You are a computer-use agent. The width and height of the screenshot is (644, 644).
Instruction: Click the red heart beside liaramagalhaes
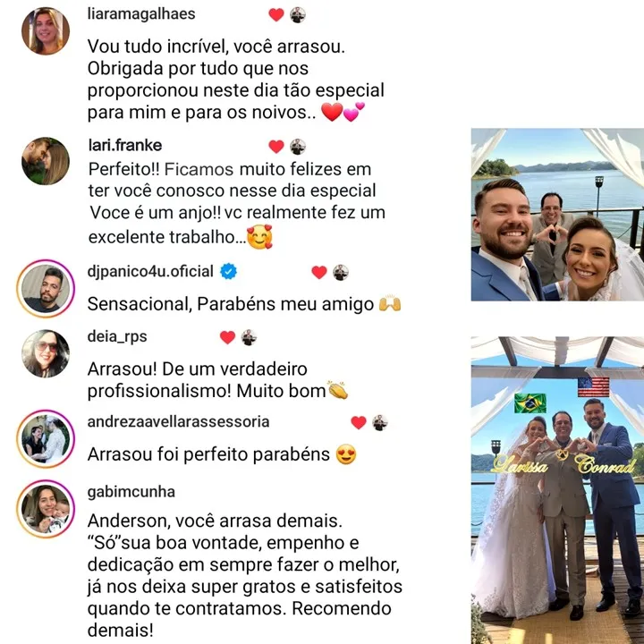pyautogui.click(x=276, y=15)
